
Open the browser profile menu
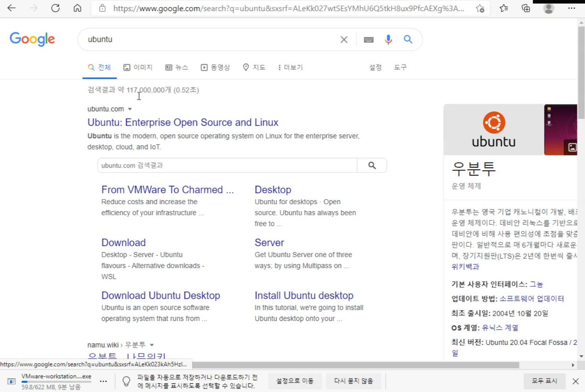(548, 8)
